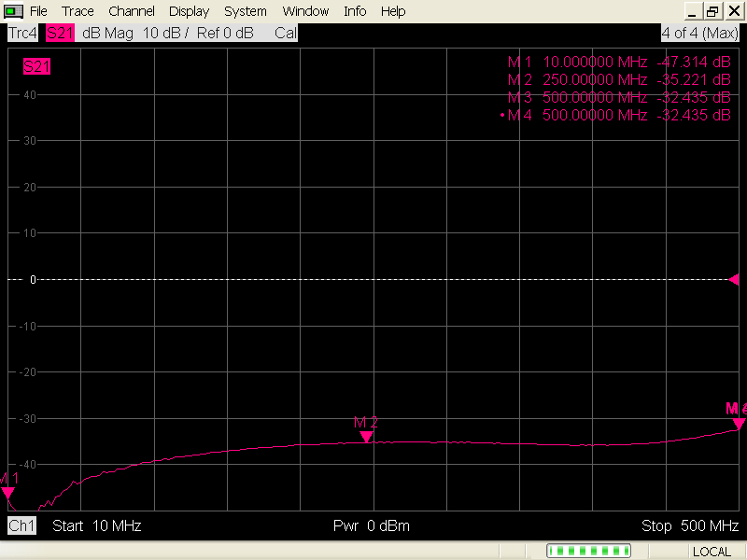747x560 pixels.
Task: Open the Trace menu
Action: (x=78, y=11)
